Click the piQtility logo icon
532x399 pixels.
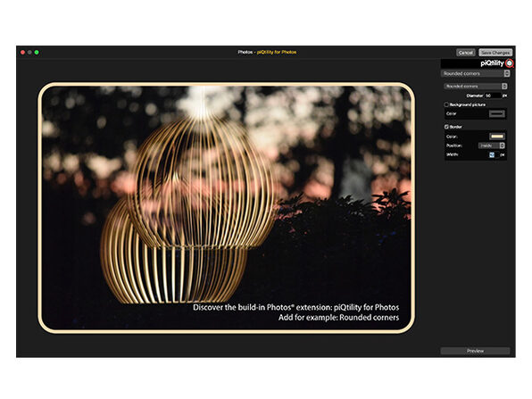510,63
